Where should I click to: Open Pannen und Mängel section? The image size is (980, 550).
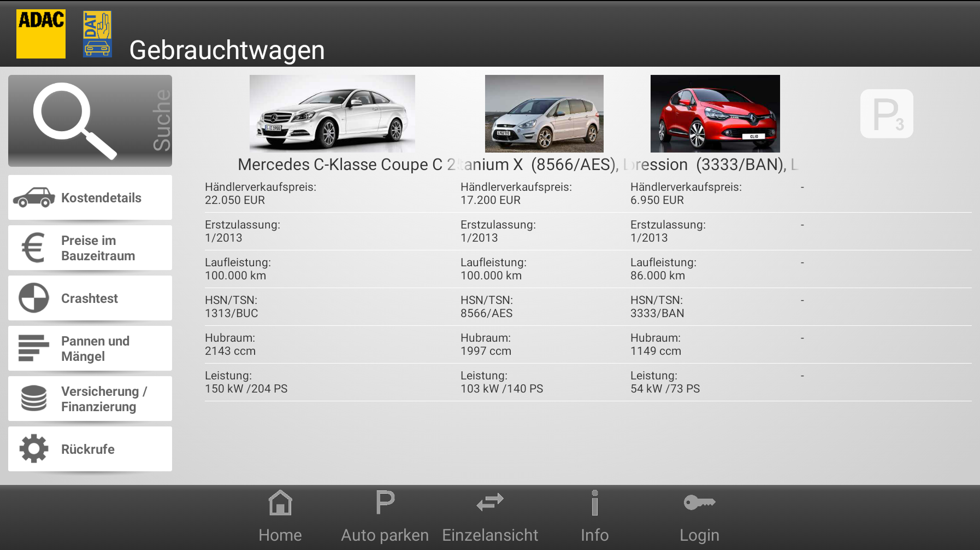pos(90,348)
